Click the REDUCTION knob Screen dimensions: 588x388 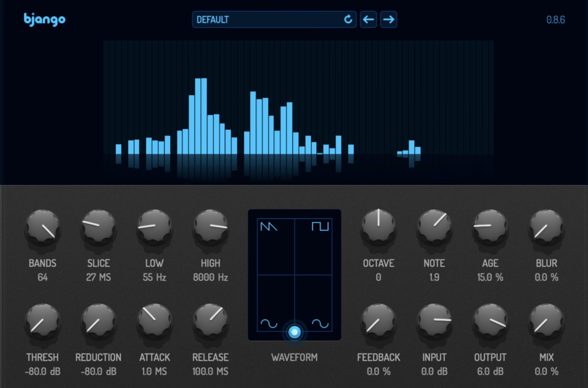[99, 322]
